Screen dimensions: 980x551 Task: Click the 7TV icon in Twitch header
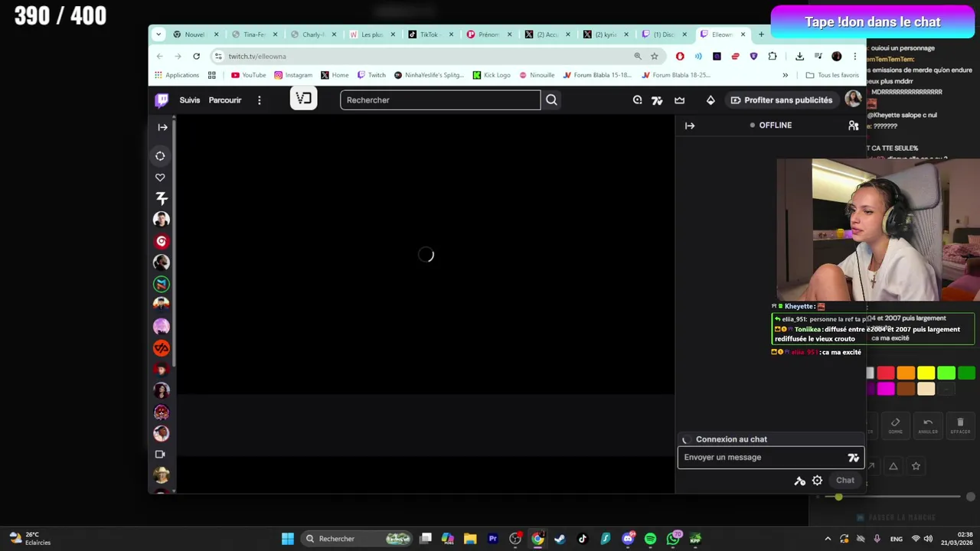pos(657,100)
